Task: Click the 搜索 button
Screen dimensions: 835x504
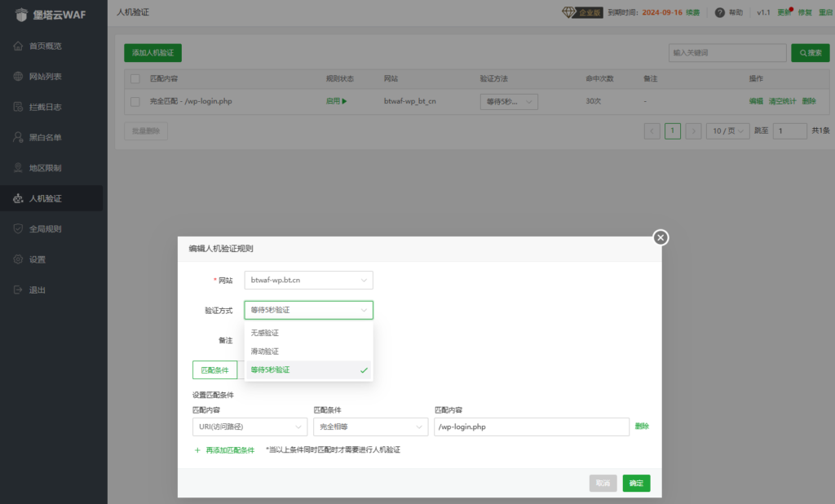Action: click(810, 53)
